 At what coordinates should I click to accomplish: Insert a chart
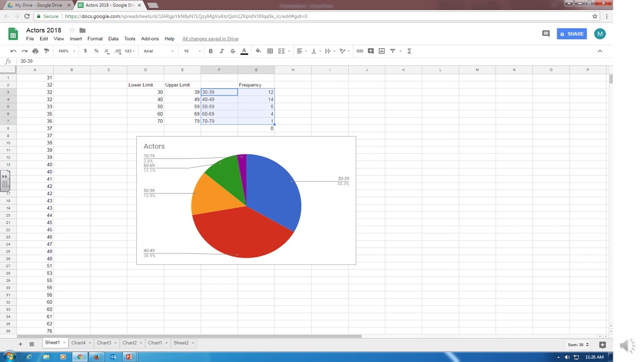pyautogui.click(x=382, y=51)
